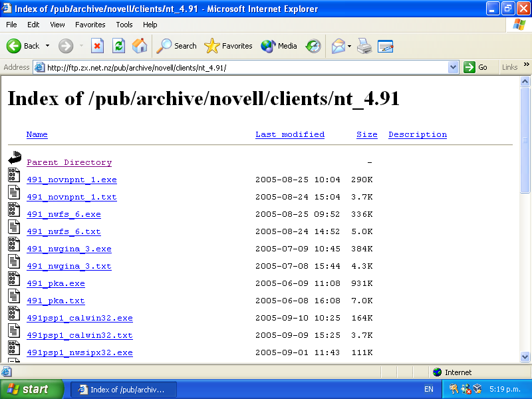Select the Index of /pub/archiv taskbar button

tap(124, 390)
